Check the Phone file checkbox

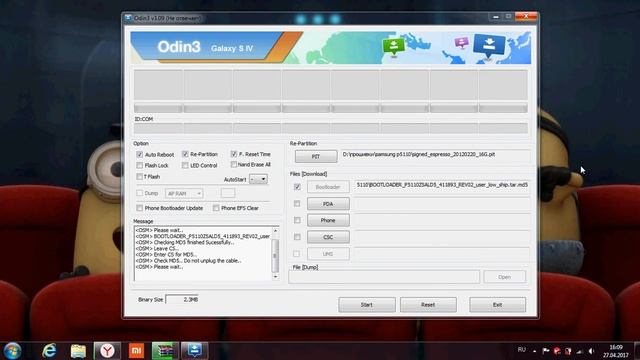point(297,220)
